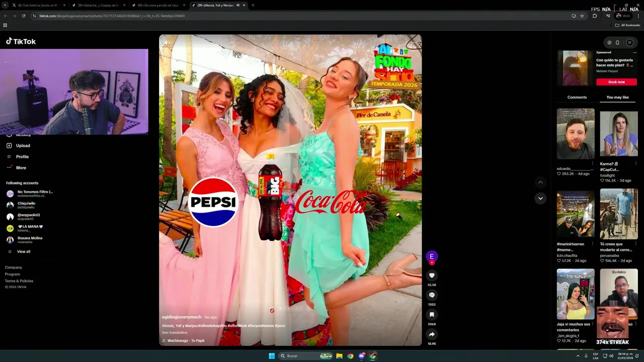Open the Chrome three-dot menu

pos(638,16)
